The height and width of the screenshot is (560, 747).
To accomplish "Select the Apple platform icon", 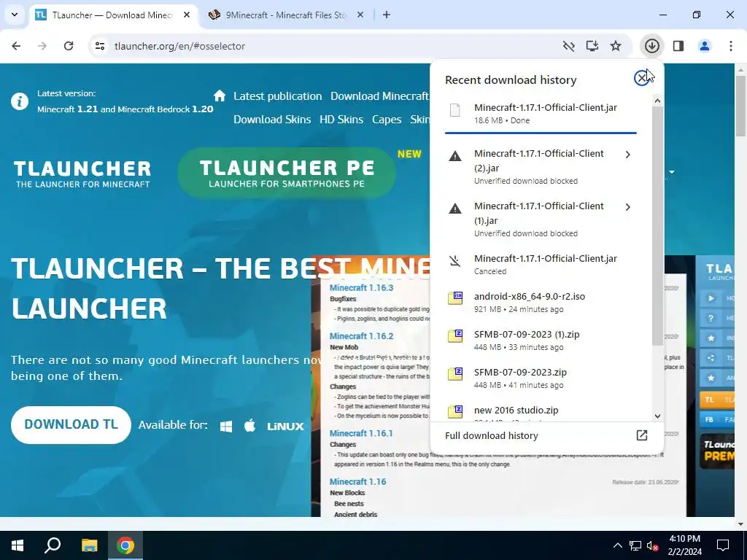I will tap(249, 426).
